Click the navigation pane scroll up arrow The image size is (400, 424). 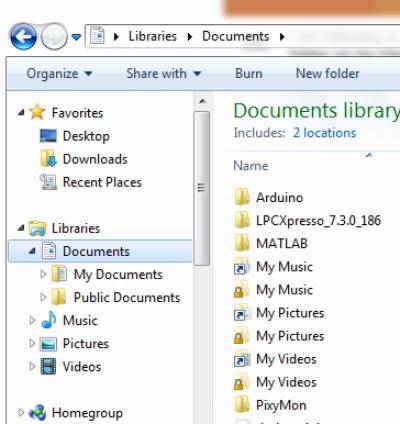click(x=202, y=101)
